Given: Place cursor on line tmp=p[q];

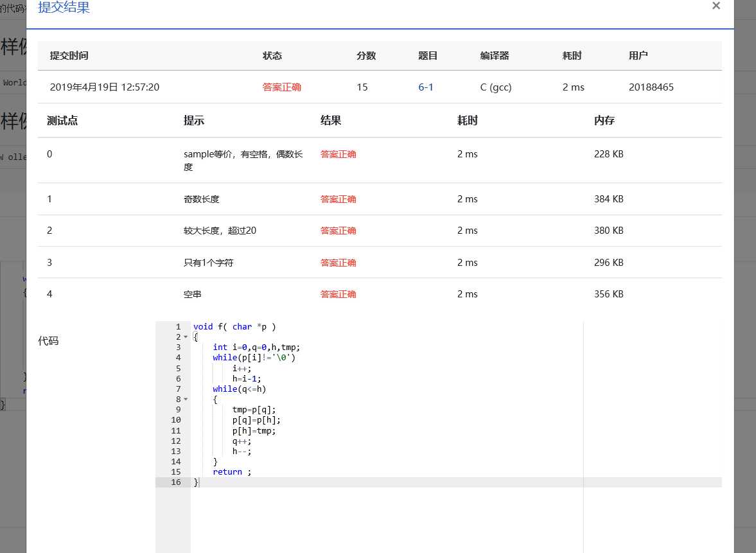Looking at the screenshot, I should click(254, 410).
